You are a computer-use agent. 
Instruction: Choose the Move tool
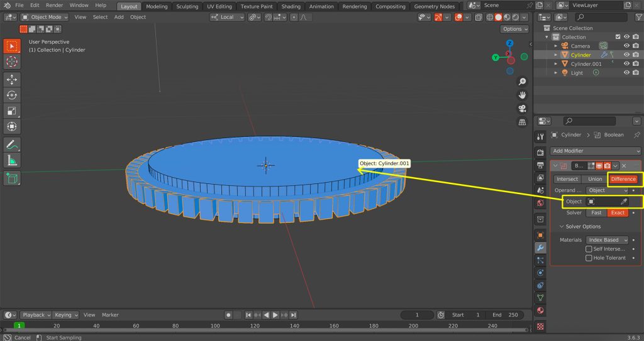click(12, 80)
